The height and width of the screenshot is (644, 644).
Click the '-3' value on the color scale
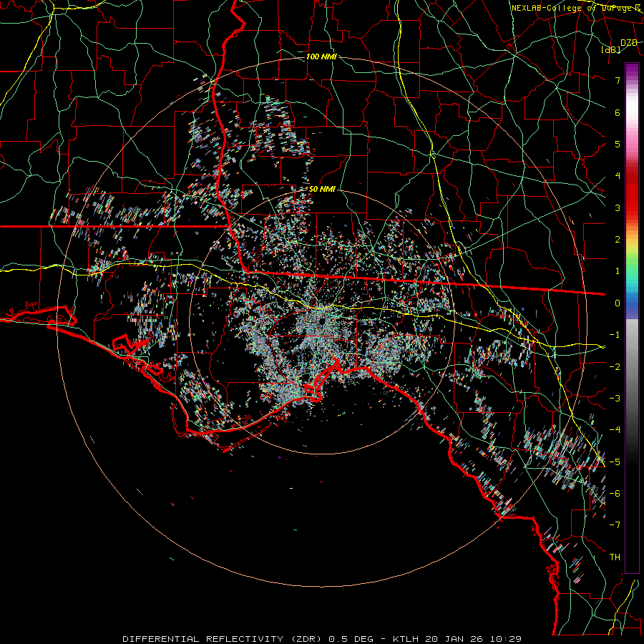pos(615,399)
